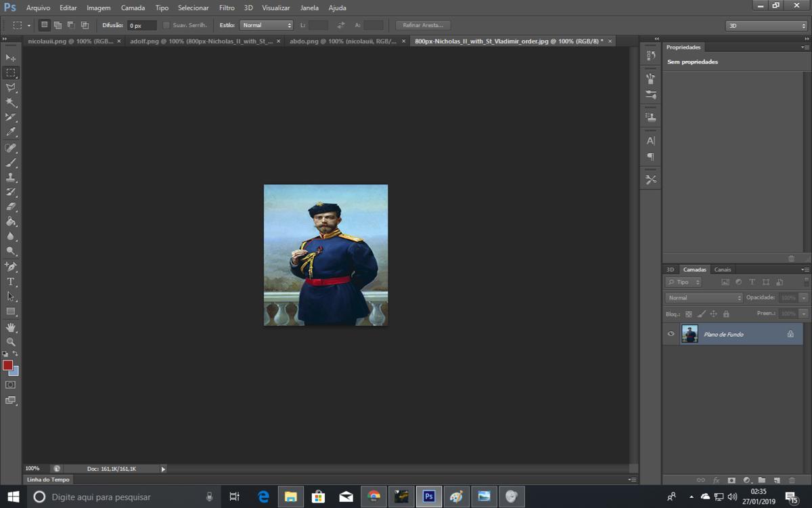The image size is (812, 508).
Task: Open the Opacidade dropdown arrow
Action: pyautogui.click(x=803, y=298)
